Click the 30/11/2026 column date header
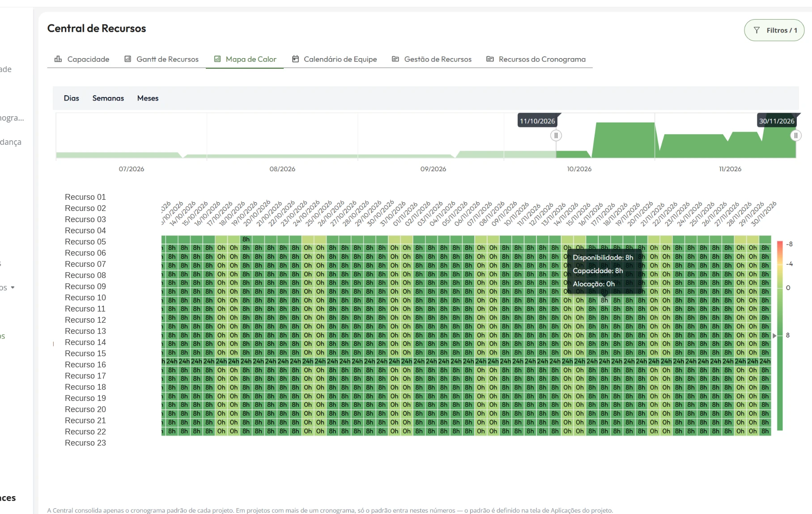This screenshot has height=514, width=812. pyautogui.click(x=763, y=214)
